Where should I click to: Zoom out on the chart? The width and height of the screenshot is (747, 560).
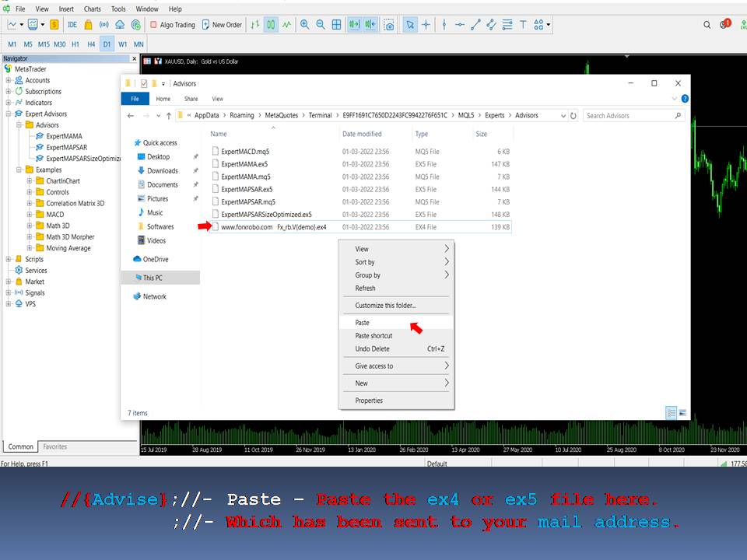pos(320,25)
